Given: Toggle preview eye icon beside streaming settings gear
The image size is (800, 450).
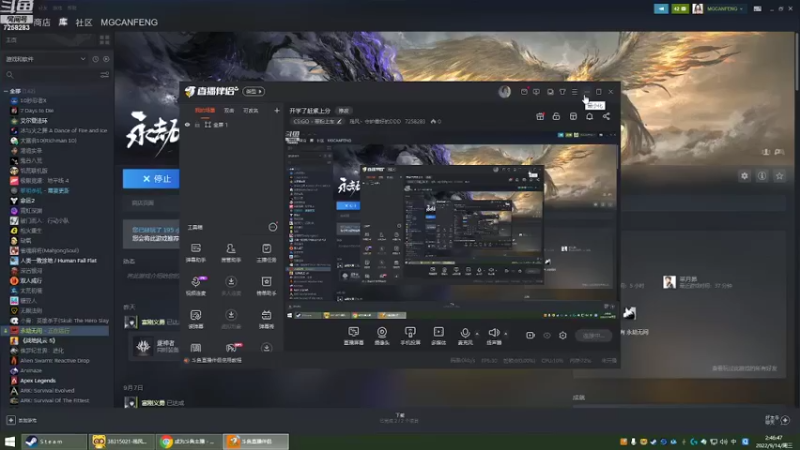Looking at the screenshot, I should (546, 335).
